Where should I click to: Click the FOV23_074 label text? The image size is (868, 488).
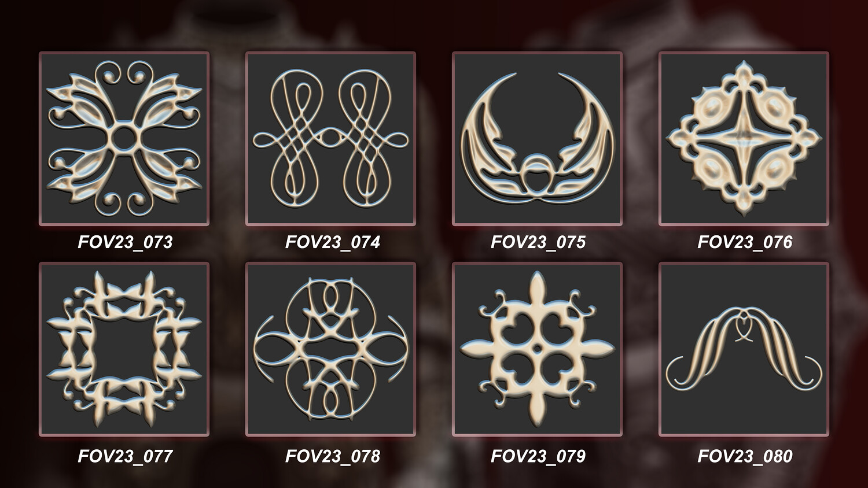[332, 242]
